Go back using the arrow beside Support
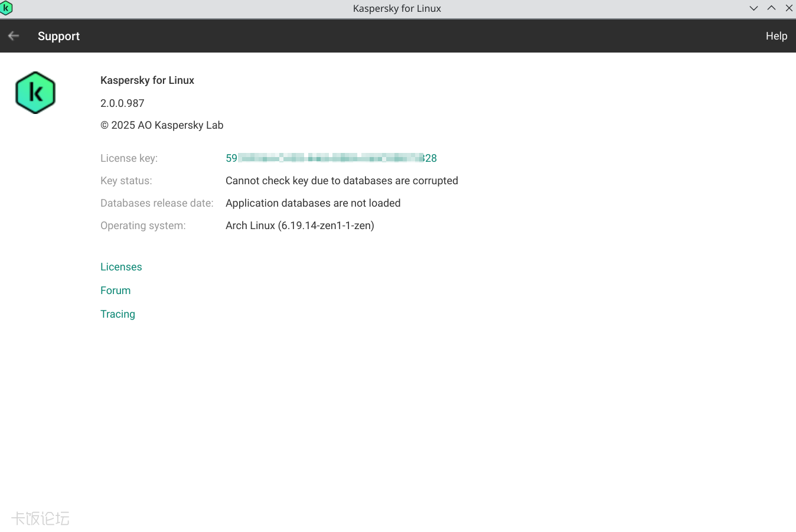The height and width of the screenshot is (532, 796). [14, 36]
